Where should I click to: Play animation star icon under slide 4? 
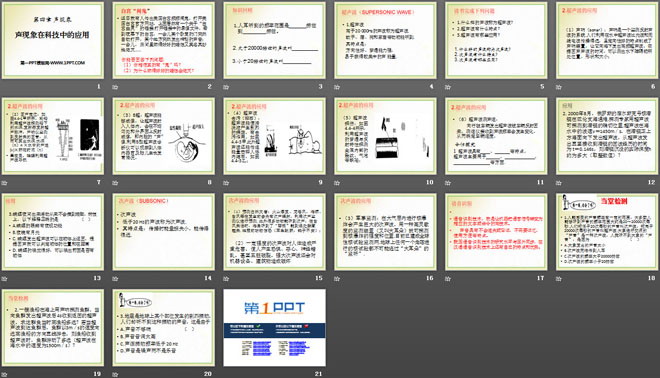(337, 87)
